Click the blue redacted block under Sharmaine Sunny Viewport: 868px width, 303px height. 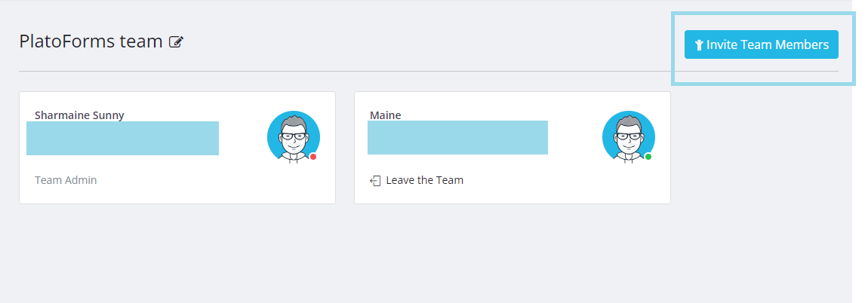coord(122,139)
